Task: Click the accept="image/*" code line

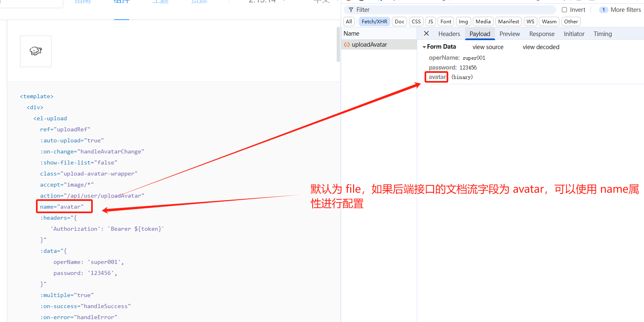Action: click(x=67, y=185)
